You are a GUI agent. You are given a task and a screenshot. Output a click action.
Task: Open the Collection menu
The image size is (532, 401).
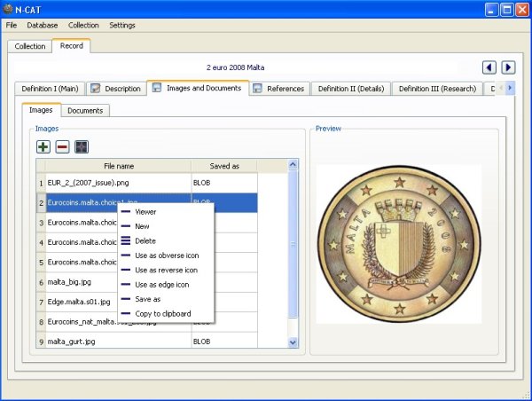click(83, 25)
